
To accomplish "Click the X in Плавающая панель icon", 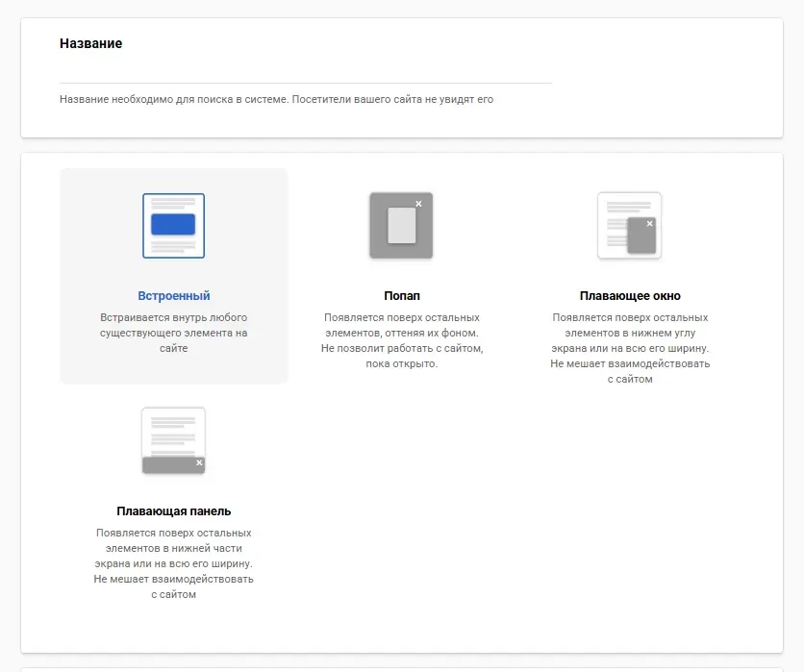I will click(x=199, y=463).
